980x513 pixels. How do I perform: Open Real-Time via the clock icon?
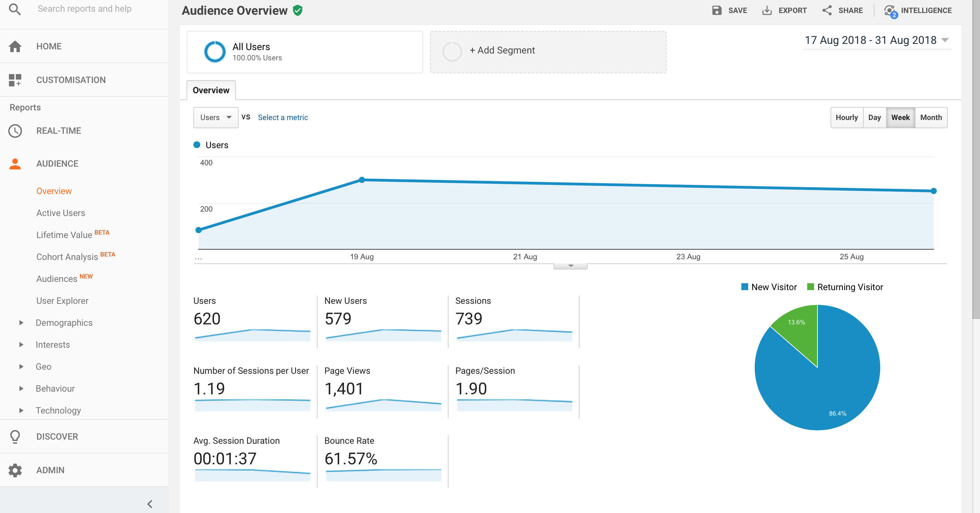15,131
